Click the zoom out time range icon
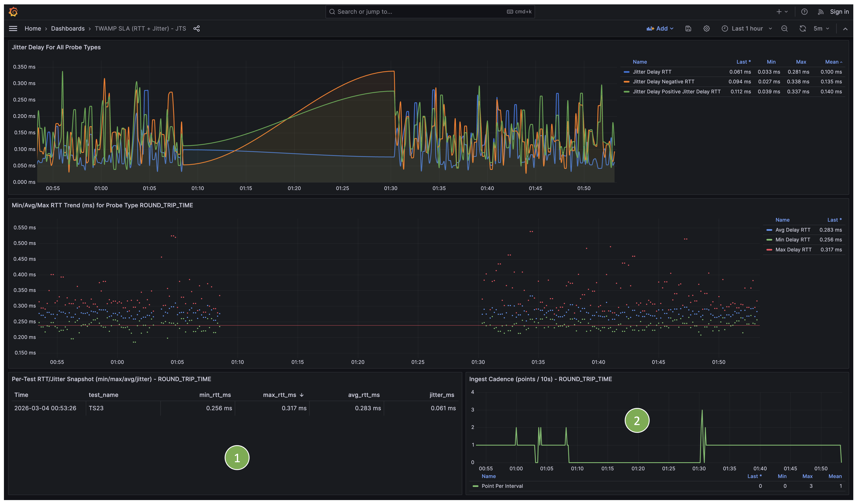This screenshot has height=504, width=857. pyautogui.click(x=784, y=29)
